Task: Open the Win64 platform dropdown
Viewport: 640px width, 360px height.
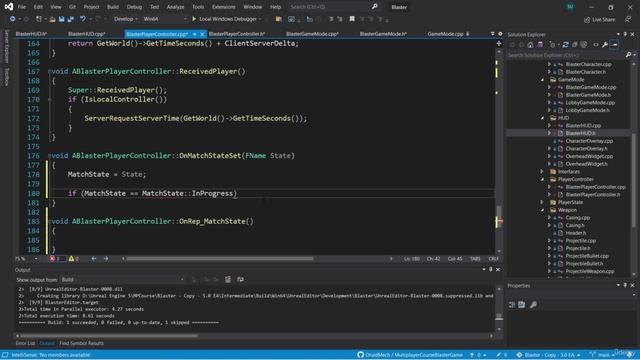Action: click(x=164, y=19)
